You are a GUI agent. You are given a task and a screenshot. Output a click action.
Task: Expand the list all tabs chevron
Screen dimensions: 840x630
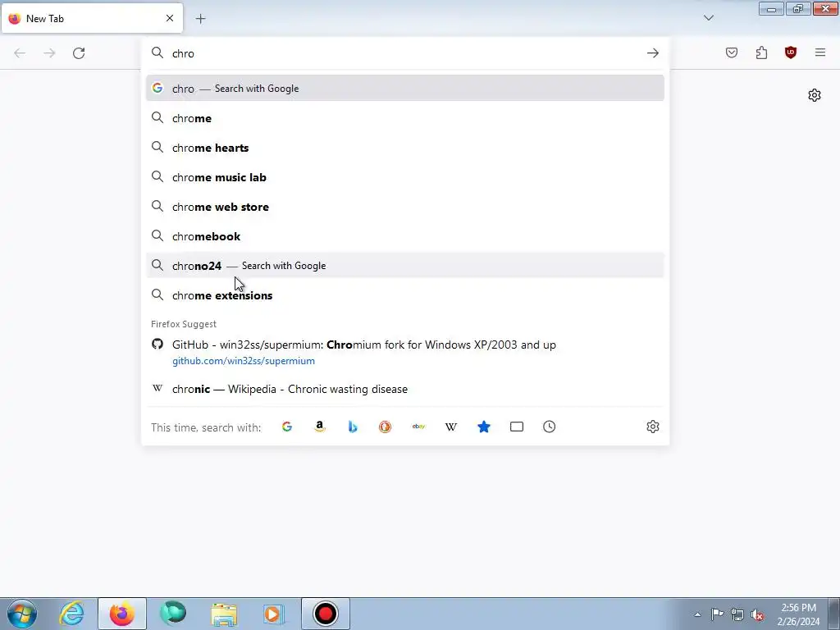coord(709,18)
